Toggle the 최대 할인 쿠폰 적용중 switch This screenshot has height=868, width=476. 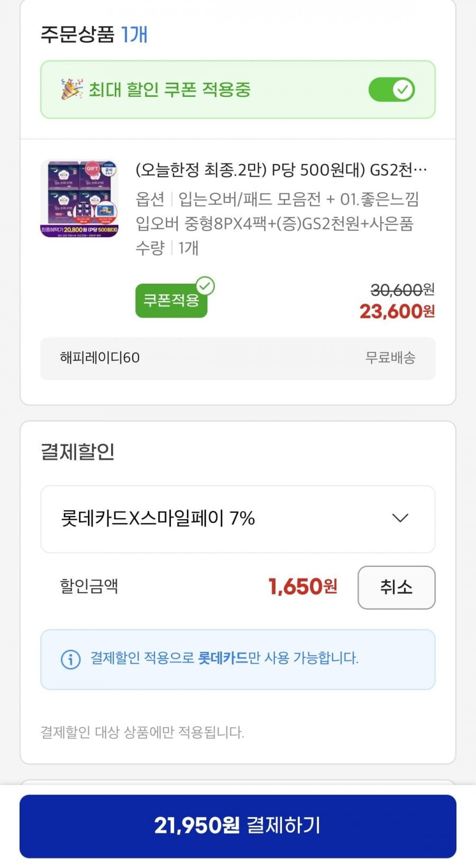[391, 89]
